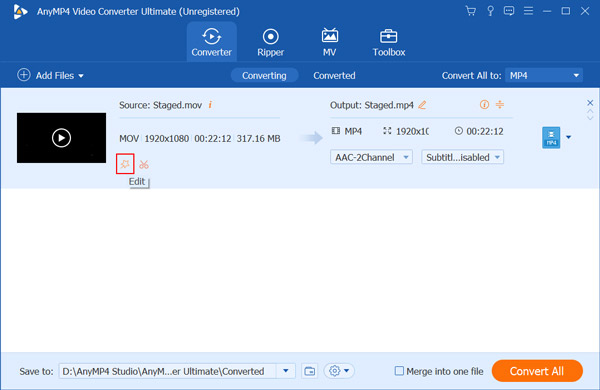600x390 pixels.
Task: Open the MV tab
Action: (x=329, y=42)
